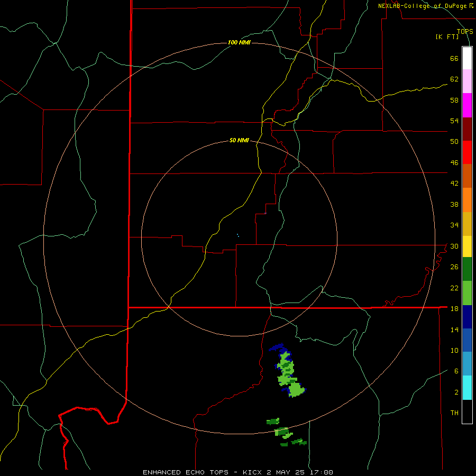Click legend value "6"
The image size is (476, 476).
456,371
